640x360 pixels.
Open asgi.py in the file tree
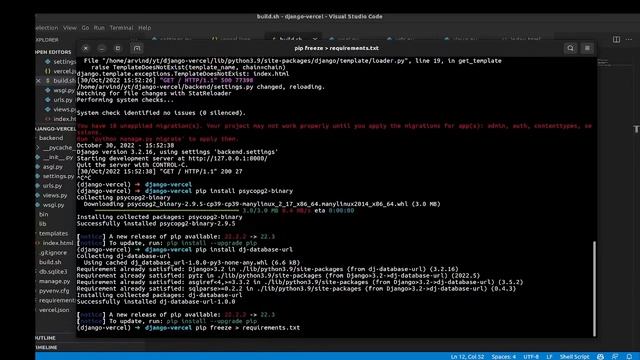pyautogui.click(x=49, y=167)
